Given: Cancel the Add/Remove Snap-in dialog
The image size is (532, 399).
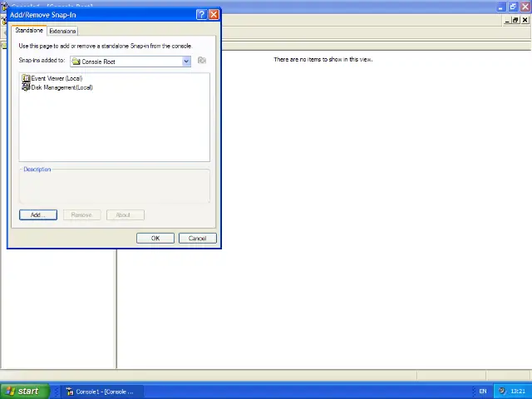Looking at the screenshot, I should [x=197, y=238].
